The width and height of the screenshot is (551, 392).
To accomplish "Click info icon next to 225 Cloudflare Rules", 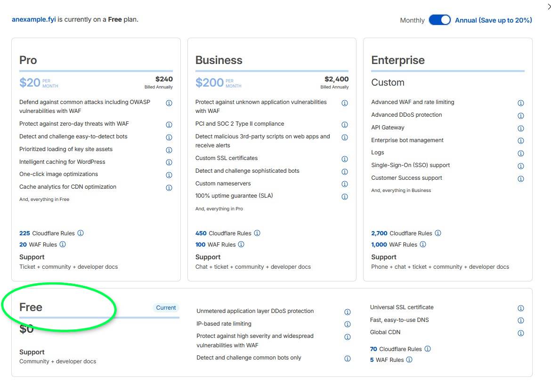I will coord(81,233).
